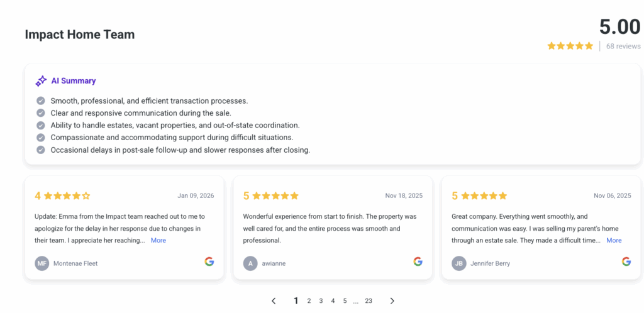The image size is (644, 313).
Task: Click Google logo on Jennifer Berry's review
Action: click(626, 261)
